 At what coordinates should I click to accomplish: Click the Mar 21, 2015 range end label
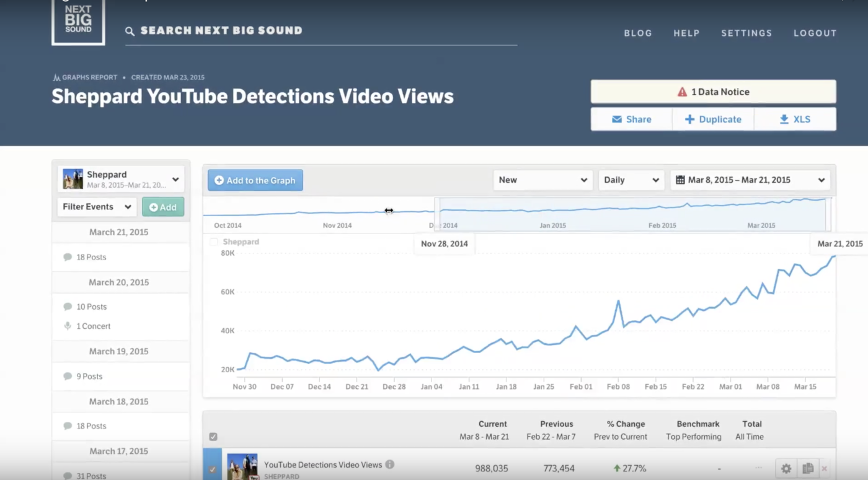tap(840, 243)
